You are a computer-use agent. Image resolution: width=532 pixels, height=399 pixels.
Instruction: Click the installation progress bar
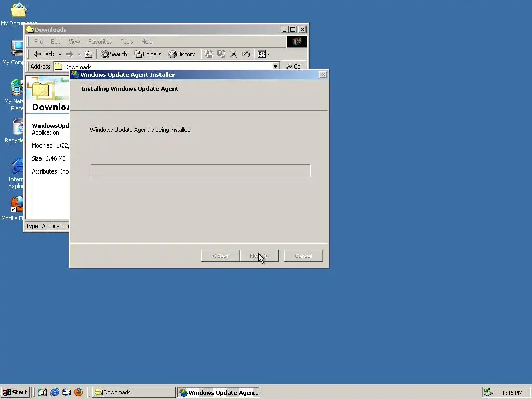(201, 170)
